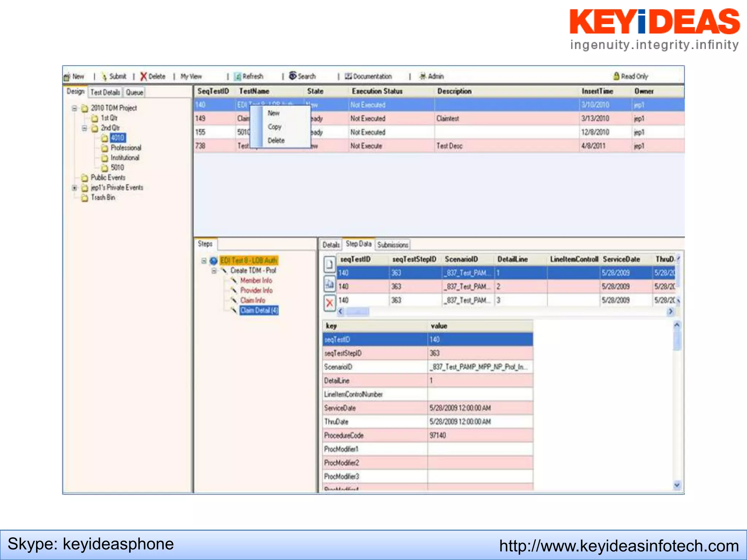Select the 4010 folder in the tree
The width and height of the screenshot is (747, 560).
click(117, 138)
